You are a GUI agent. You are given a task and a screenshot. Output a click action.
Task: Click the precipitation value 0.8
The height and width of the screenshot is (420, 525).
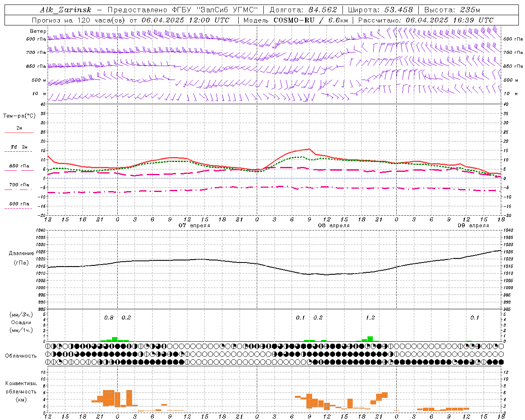tap(109, 318)
